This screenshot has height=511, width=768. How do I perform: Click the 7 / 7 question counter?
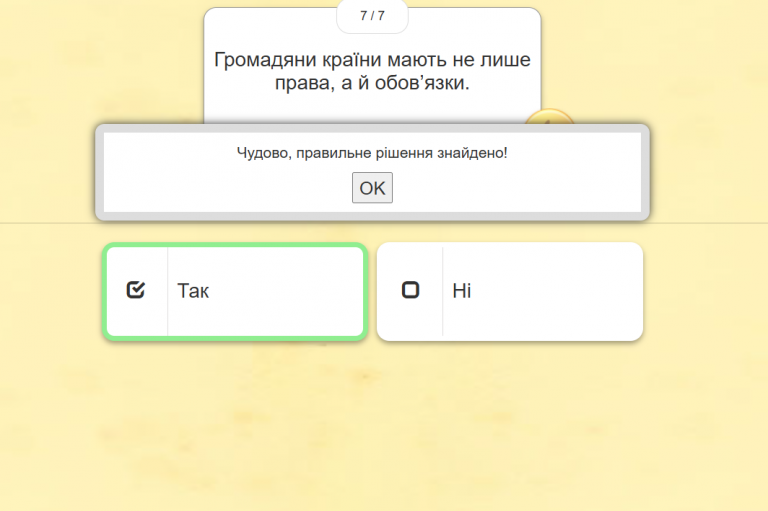point(372,16)
